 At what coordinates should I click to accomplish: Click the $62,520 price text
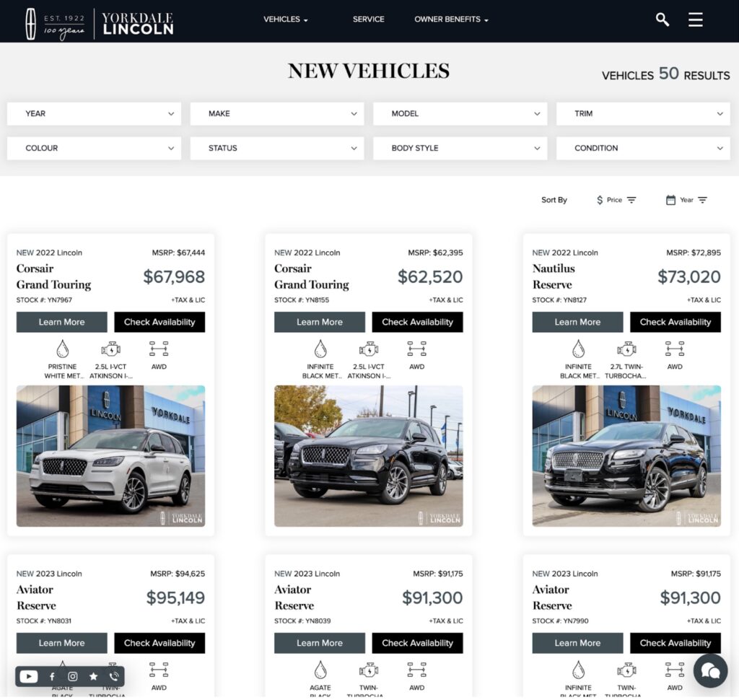[430, 276]
